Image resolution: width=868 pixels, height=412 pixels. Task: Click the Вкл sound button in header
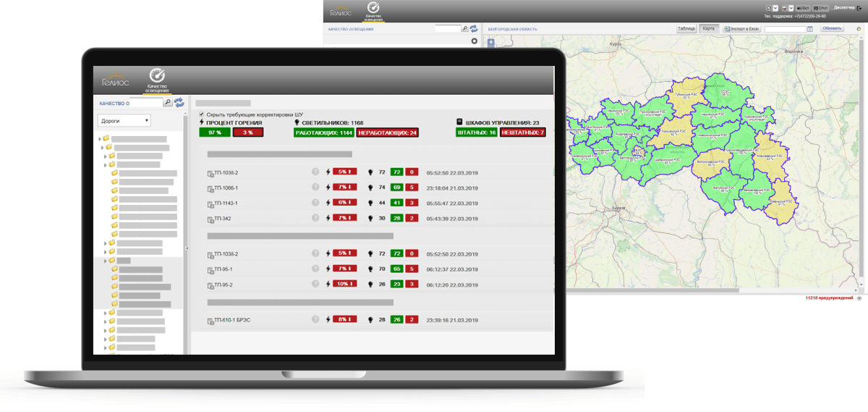point(804,8)
